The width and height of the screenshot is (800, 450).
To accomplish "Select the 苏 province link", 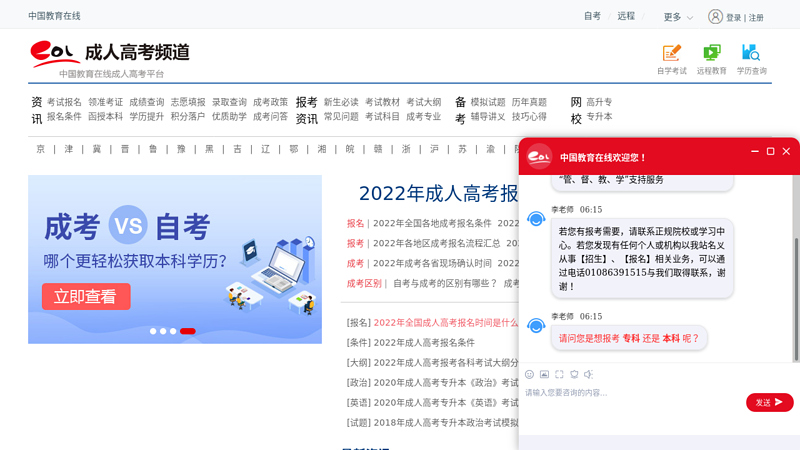I will (x=462, y=149).
